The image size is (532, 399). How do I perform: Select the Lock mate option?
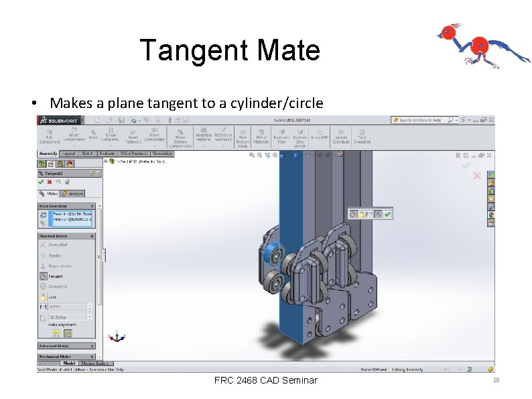pyautogui.click(x=48, y=297)
